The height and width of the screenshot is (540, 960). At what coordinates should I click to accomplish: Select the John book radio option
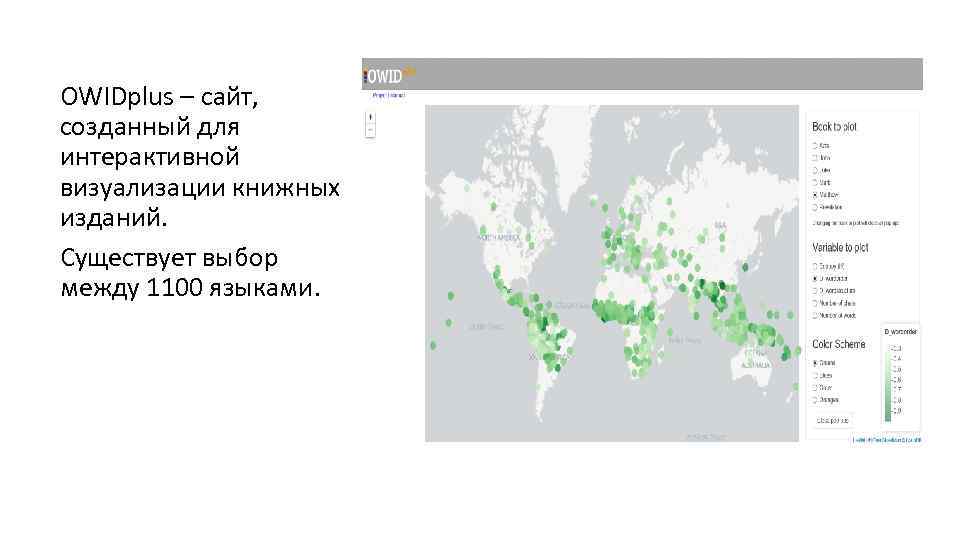815,158
